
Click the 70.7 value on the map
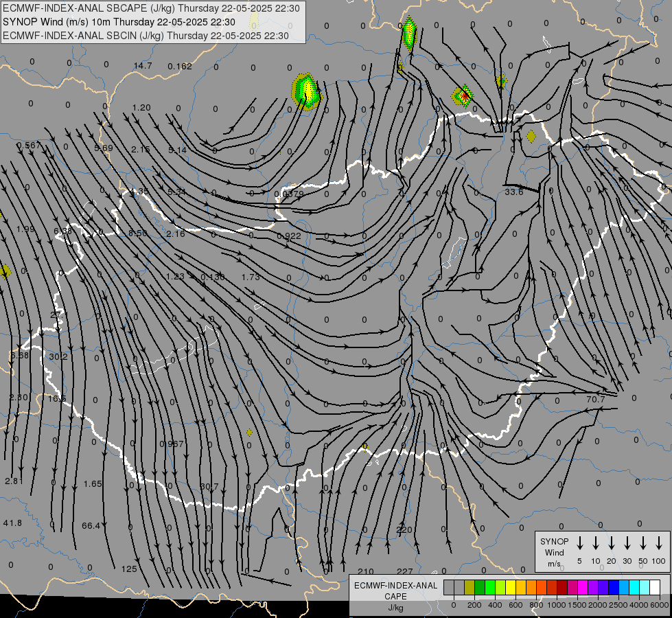pyautogui.click(x=595, y=399)
